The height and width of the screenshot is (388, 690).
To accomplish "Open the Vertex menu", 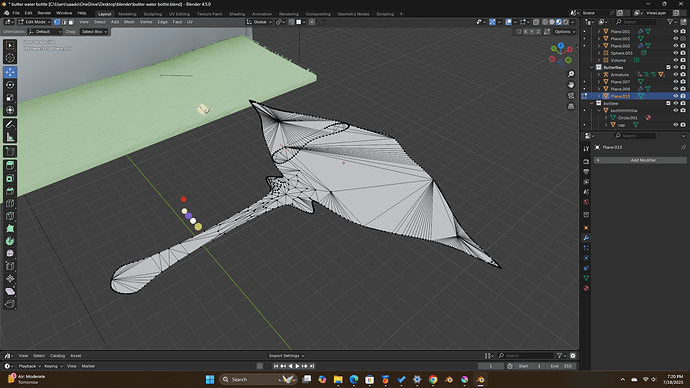I will point(146,22).
